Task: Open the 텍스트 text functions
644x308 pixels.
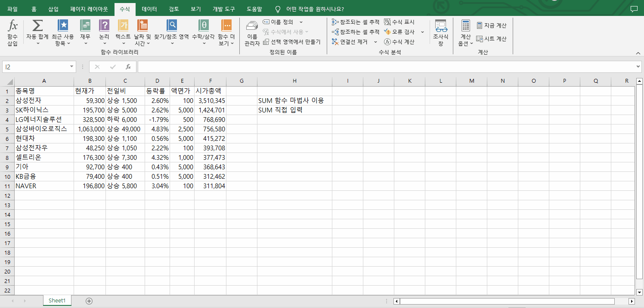Action: [123, 33]
